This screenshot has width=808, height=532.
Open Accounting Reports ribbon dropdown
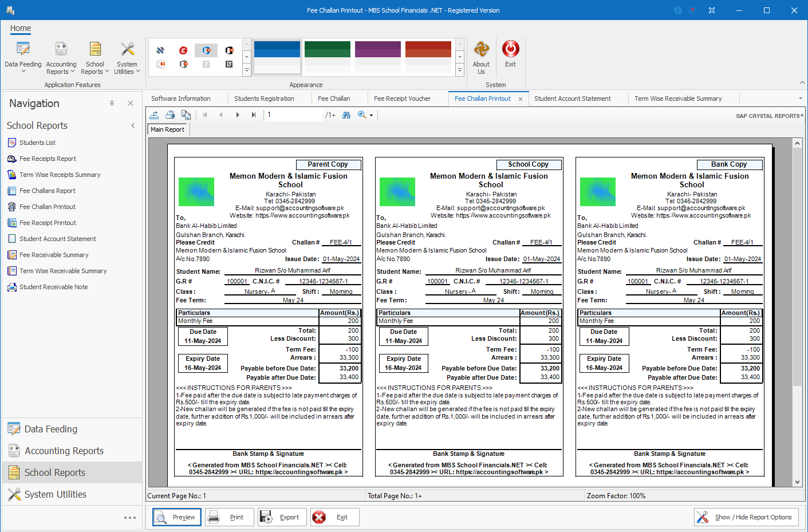coord(61,57)
